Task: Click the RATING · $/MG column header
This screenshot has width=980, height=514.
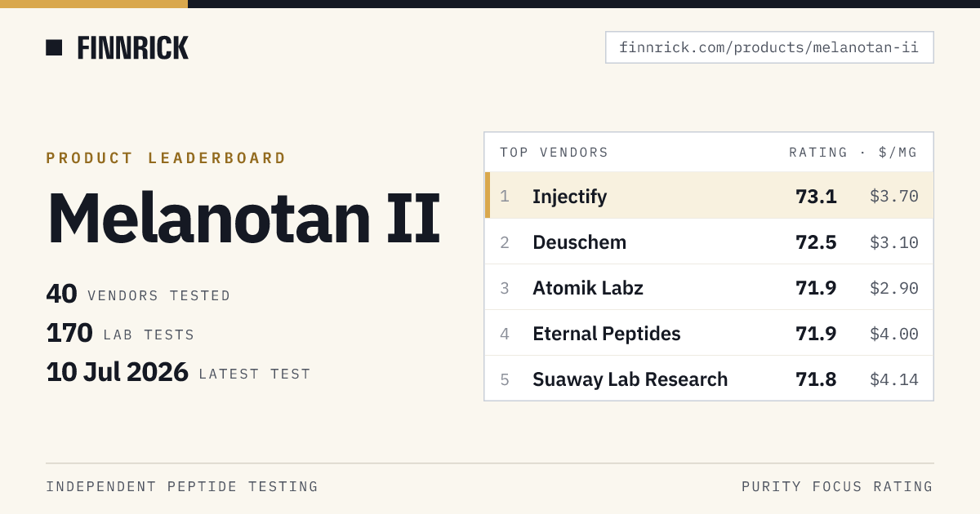Action: pyautogui.click(x=853, y=153)
